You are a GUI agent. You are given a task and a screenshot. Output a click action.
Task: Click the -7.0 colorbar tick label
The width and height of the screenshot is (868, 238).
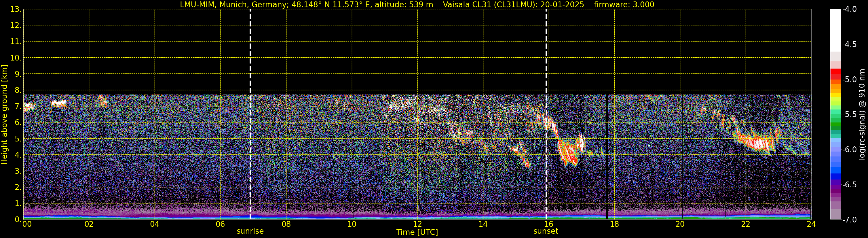(849, 220)
